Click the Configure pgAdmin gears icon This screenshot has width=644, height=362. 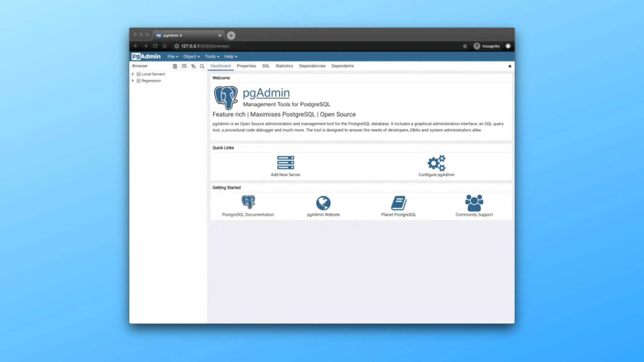pos(436,163)
